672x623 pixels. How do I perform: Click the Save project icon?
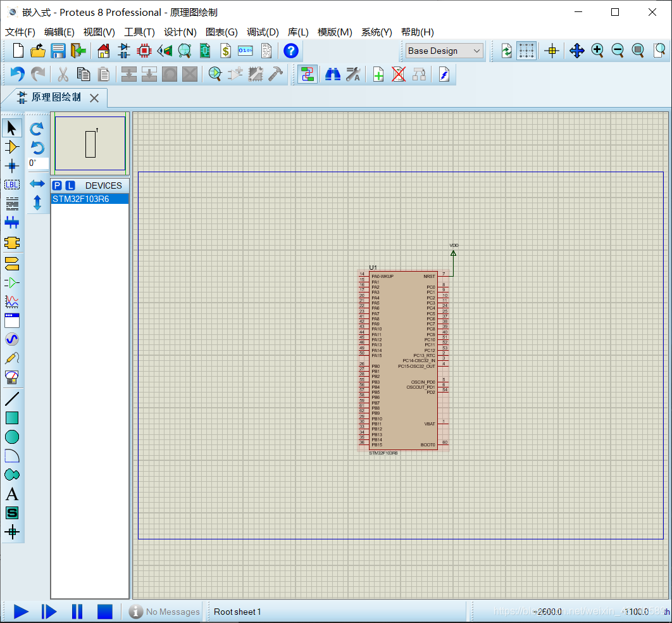(x=58, y=51)
